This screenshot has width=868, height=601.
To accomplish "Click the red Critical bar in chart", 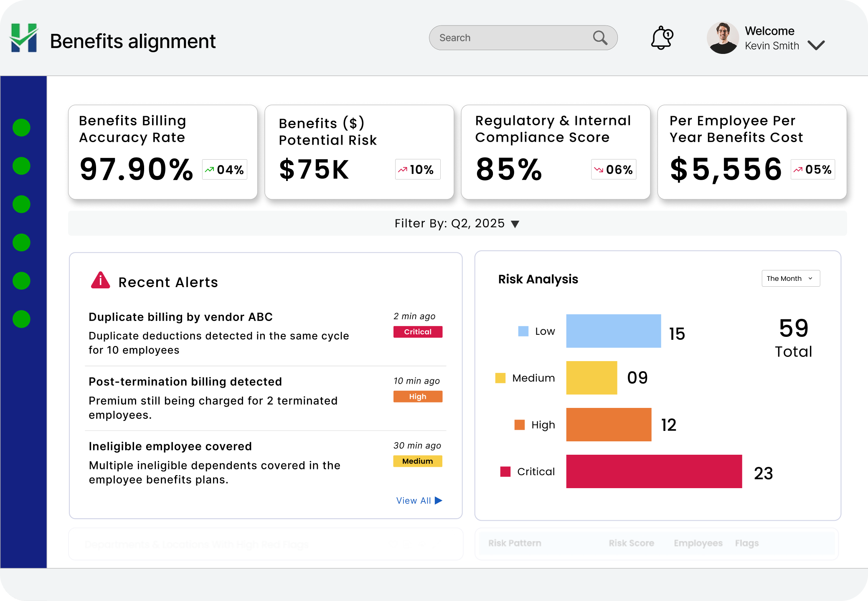I will (x=654, y=471).
